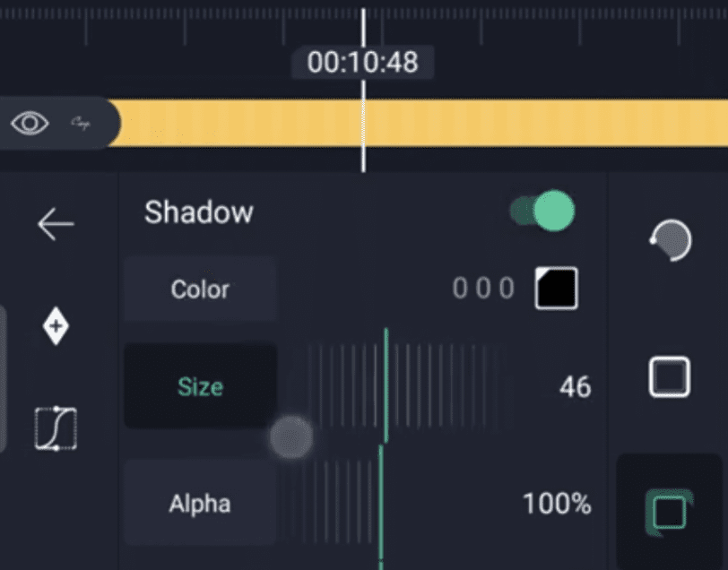This screenshot has height=570, width=728.
Task: Click the Alpha value 100%
Action: [557, 504]
